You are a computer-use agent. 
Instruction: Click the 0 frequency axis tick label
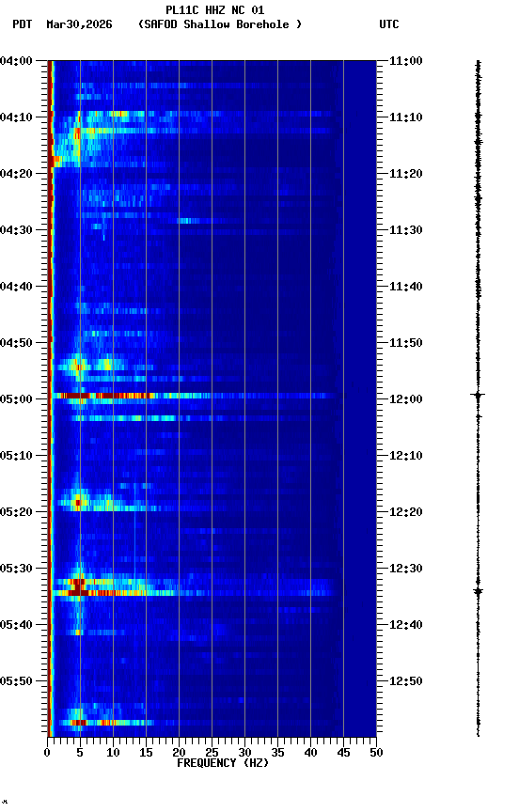click(47, 753)
